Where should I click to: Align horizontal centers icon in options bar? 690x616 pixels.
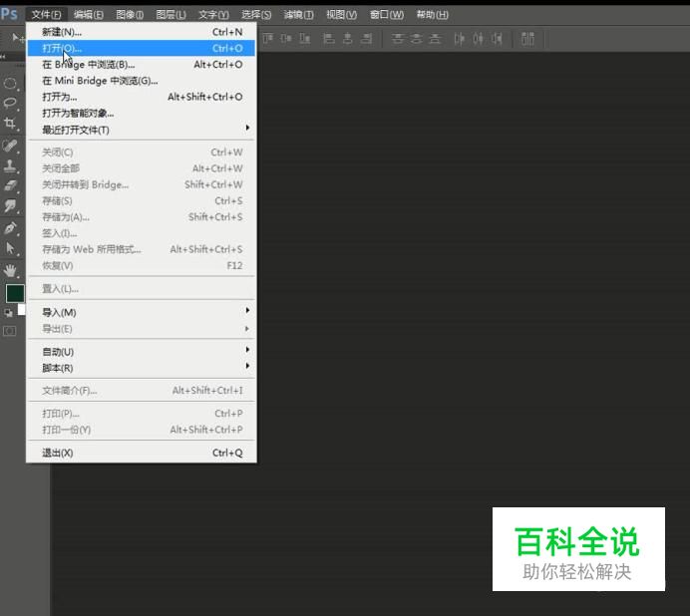coord(347,38)
